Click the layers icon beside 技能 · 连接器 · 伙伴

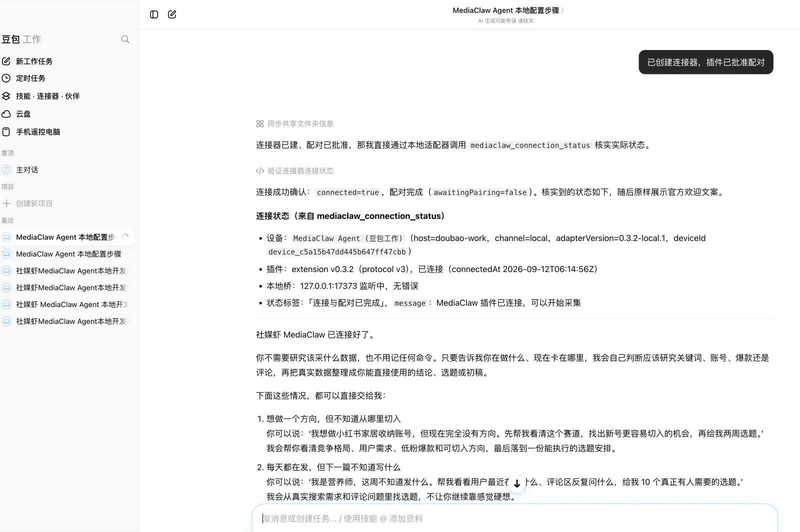[x=6, y=96]
